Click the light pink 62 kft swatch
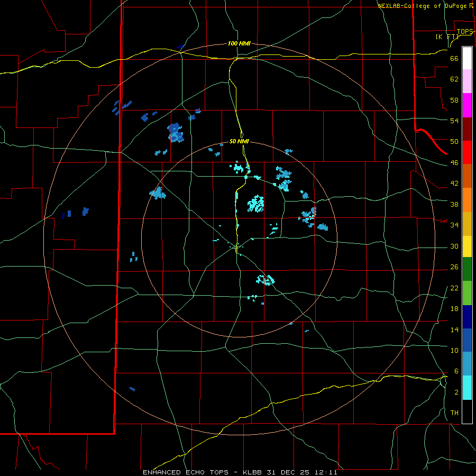 pos(467,81)
